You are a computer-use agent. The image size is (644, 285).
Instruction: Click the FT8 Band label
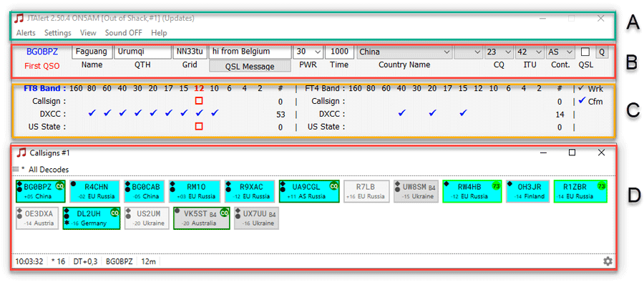pyautogui.click(x=44, y=88)
